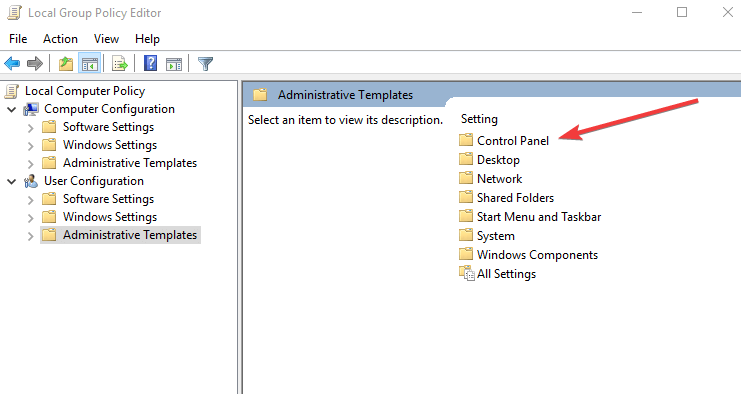Expand Administrative Templates under User Configuration
Screen dimensions: 741x394
tap(31, 235)
